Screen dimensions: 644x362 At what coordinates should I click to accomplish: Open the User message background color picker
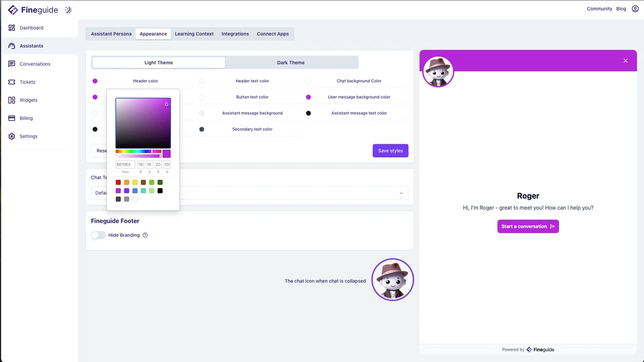[308, 98]
